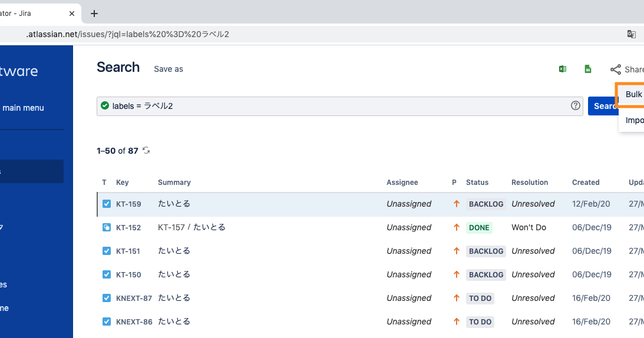Click the KT-152 subtask type icon
Screen dimensions: 644x338
click(107, 227)
